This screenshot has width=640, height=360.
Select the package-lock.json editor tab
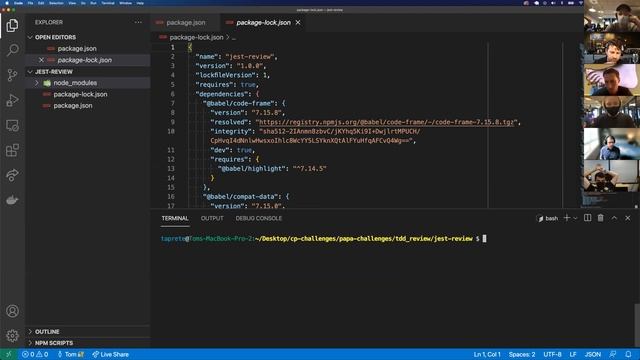263,22
